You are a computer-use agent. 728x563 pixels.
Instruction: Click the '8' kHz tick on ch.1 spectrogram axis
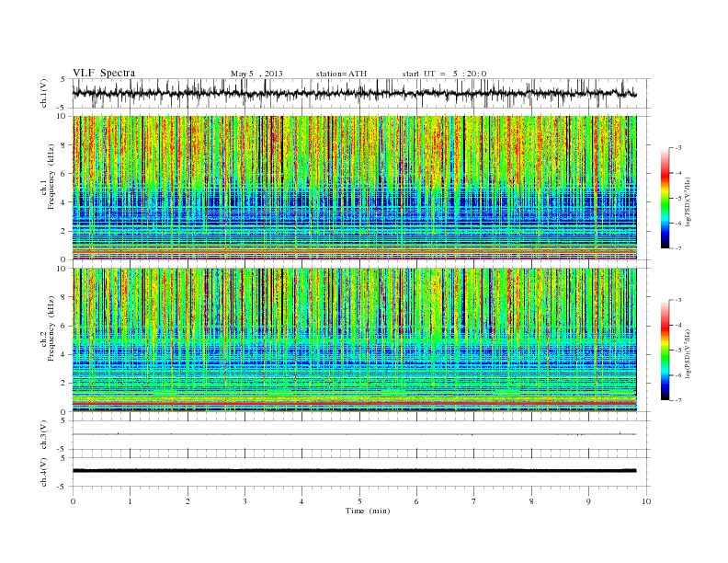point(63,145)
